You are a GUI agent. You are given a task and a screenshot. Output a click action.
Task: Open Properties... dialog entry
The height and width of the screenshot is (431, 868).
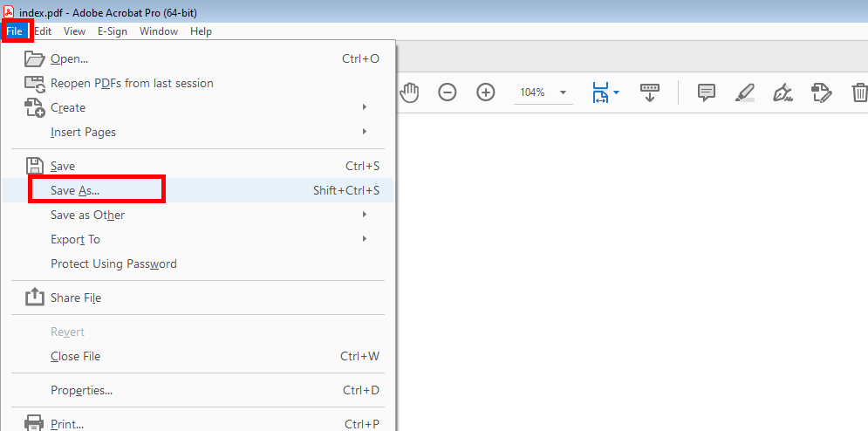[x=198, y=390]
